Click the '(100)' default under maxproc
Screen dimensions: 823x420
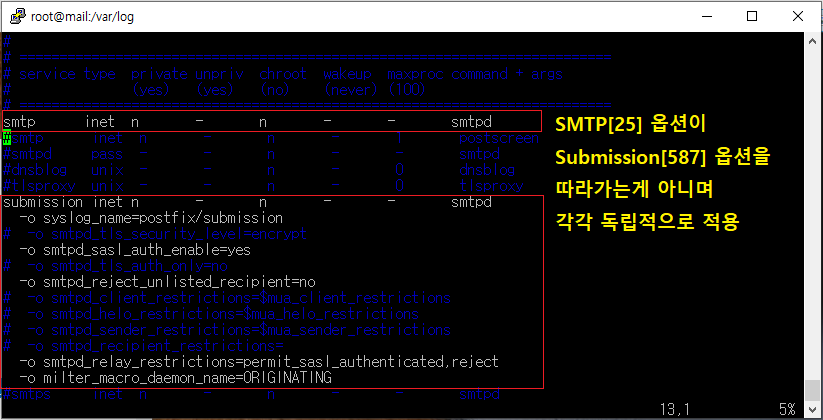pyautogui.click(x=406, y=90)
